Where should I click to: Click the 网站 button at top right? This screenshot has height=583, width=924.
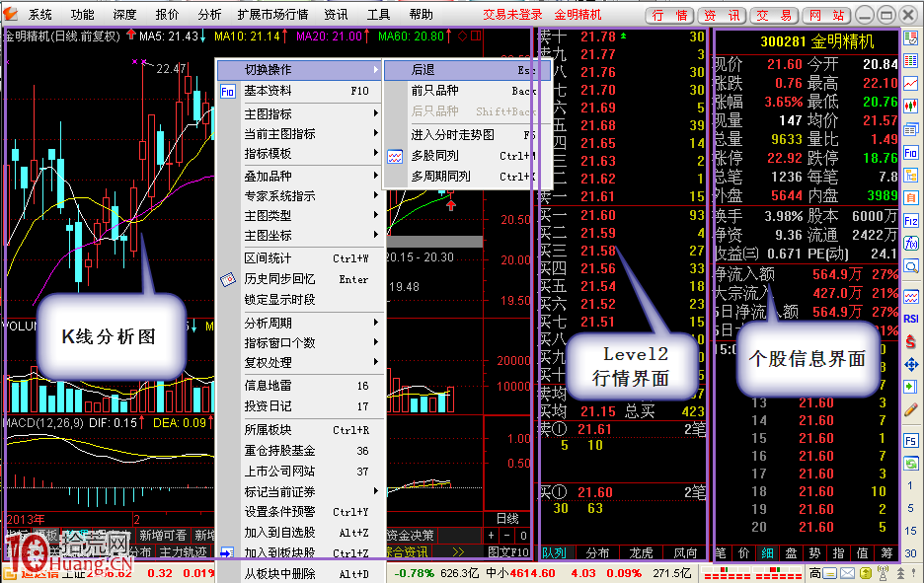point(827,16)
